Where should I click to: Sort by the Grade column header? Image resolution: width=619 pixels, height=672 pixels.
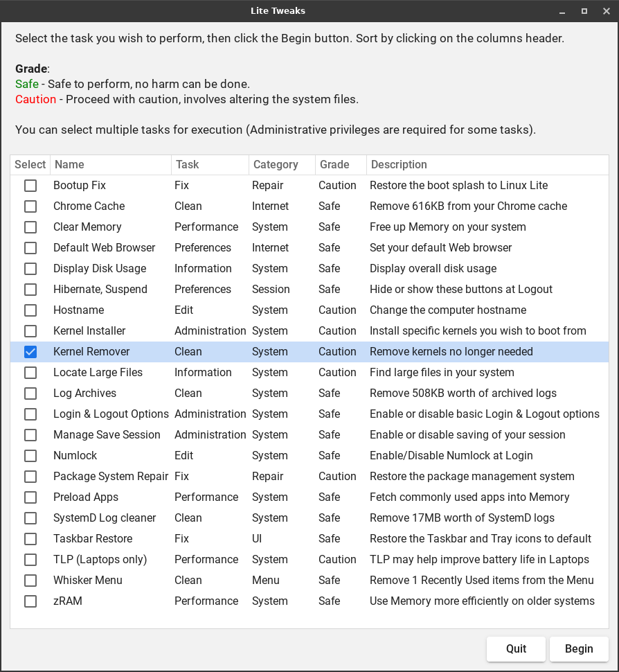339,165
